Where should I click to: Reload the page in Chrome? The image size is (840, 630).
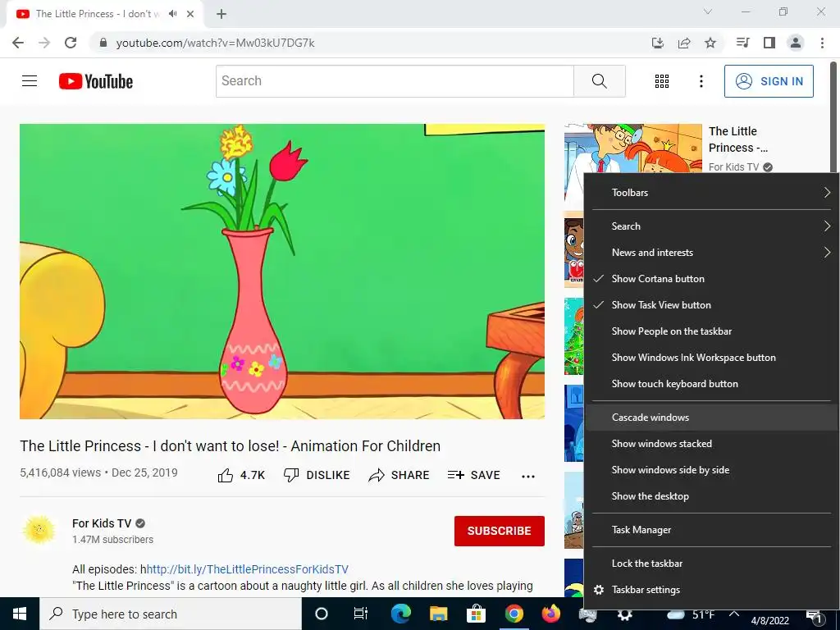point(71,43)
